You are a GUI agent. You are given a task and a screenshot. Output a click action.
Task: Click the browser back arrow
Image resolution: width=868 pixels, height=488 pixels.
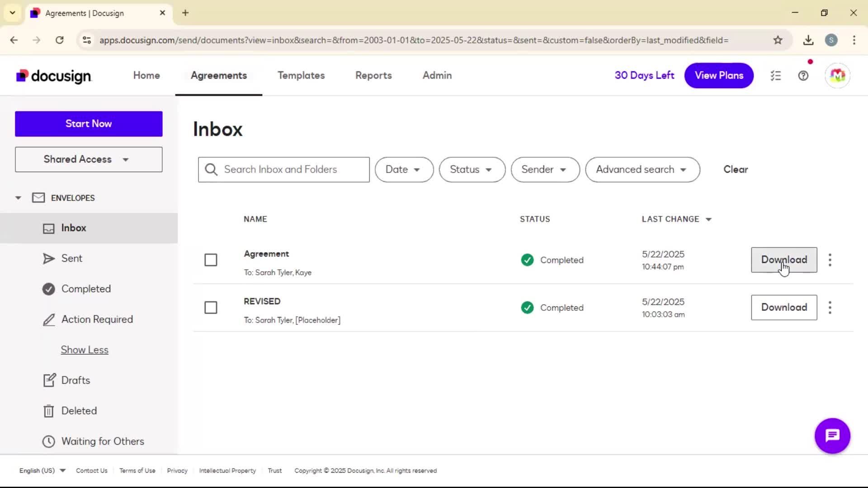14,40
